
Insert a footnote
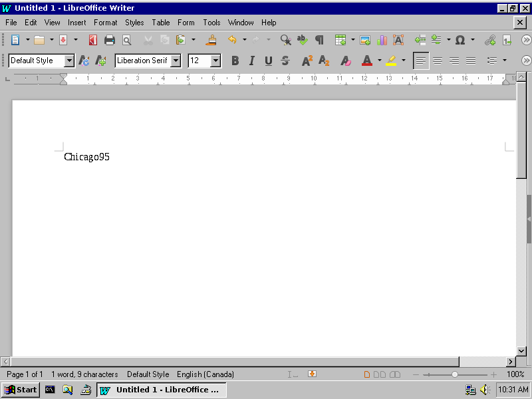[x=507, y=40]
